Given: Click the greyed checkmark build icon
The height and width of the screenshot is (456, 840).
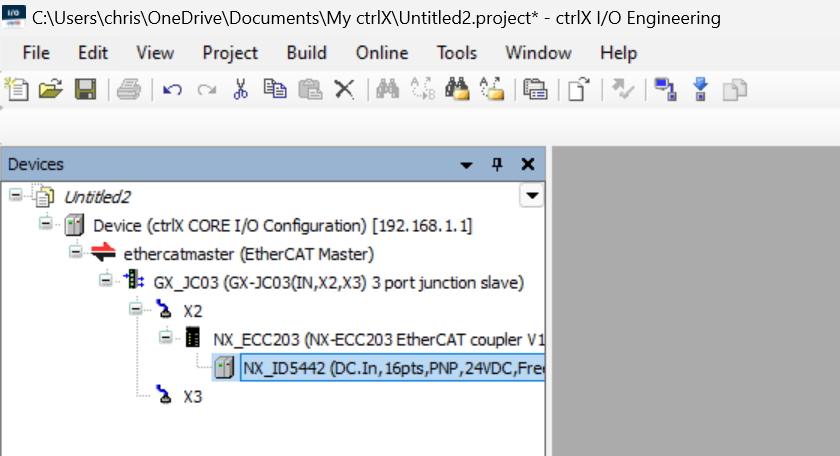Looking at the screenshot, I should 623,89.
